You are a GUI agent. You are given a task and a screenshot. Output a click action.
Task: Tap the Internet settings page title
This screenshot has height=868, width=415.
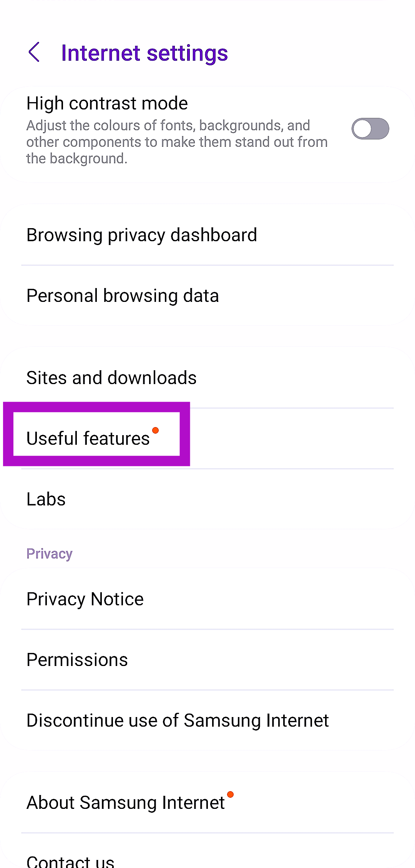144,53
